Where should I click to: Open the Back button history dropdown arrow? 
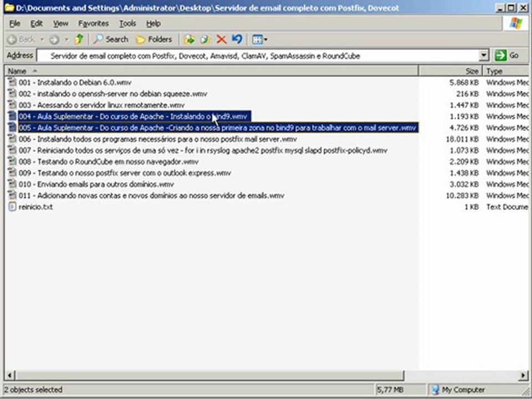point(42,39)
